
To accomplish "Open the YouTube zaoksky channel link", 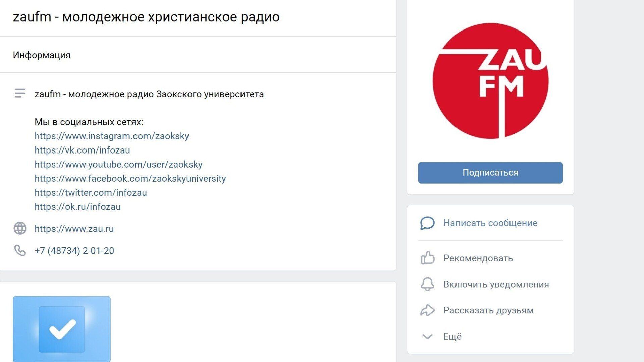I will (118, 164).
